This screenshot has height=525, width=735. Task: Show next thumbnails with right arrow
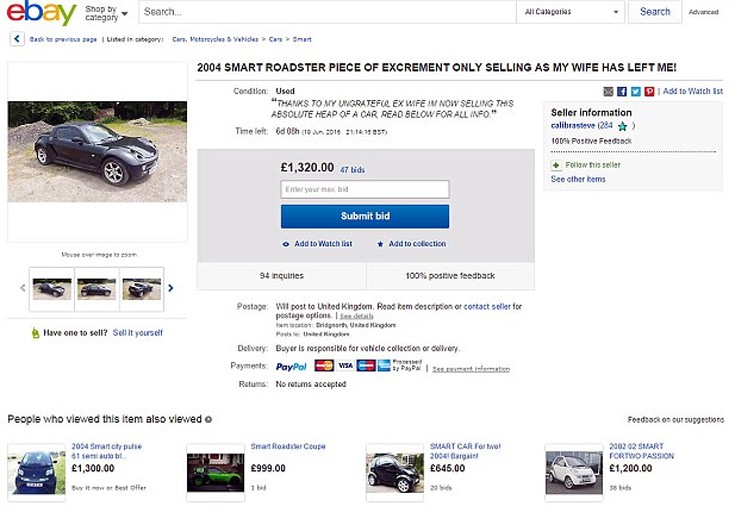click(171, 288)
